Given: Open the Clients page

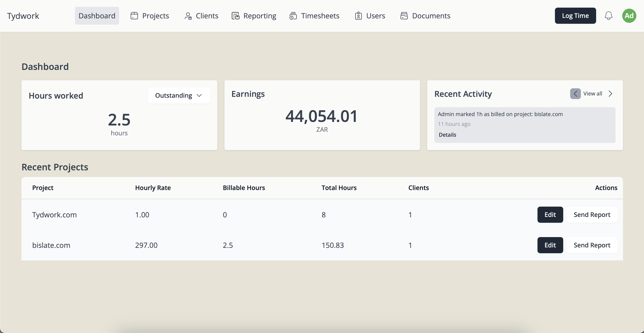Looking at the screenshot, I should (201, 16).
